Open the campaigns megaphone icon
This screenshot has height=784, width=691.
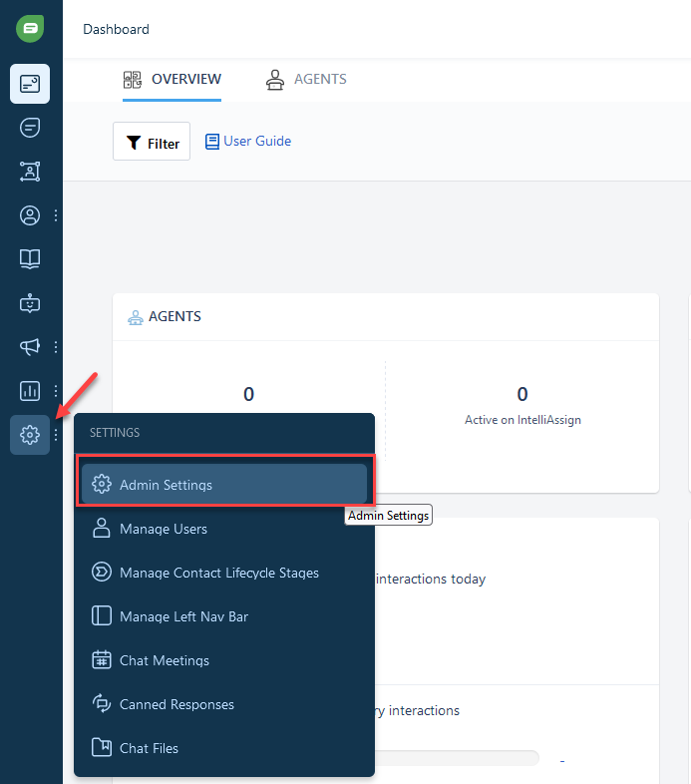point(30,347)
